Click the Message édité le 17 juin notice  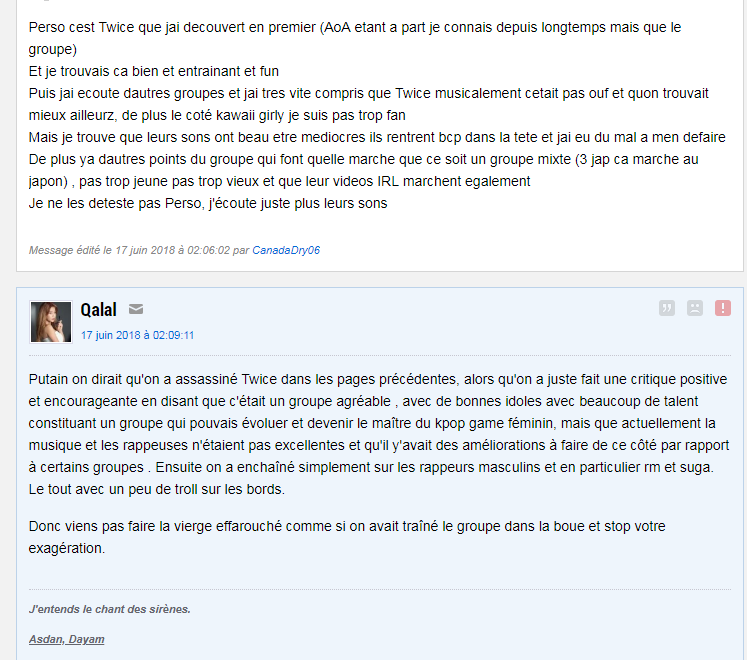coord(174,250)
